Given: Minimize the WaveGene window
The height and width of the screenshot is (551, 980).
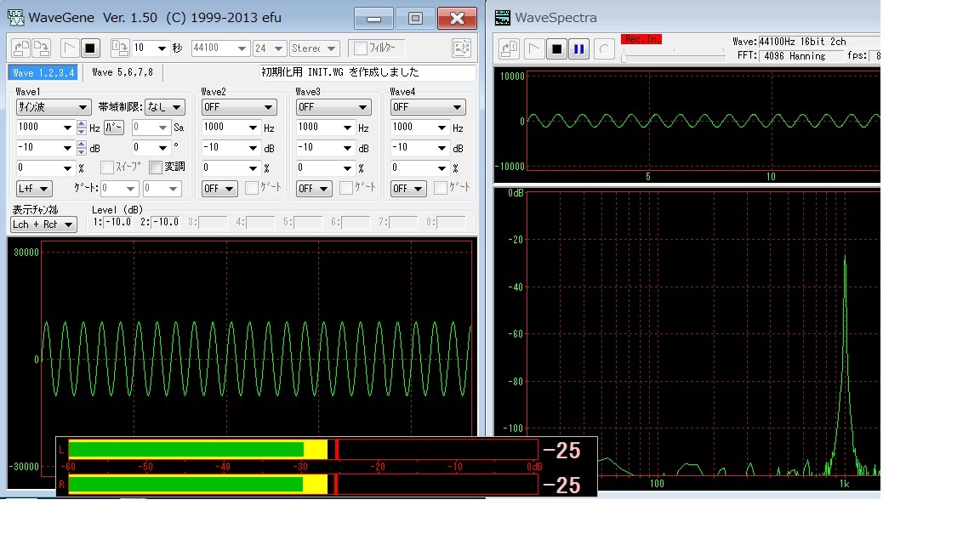Looking at the screenshot, I should click(373, 18).
